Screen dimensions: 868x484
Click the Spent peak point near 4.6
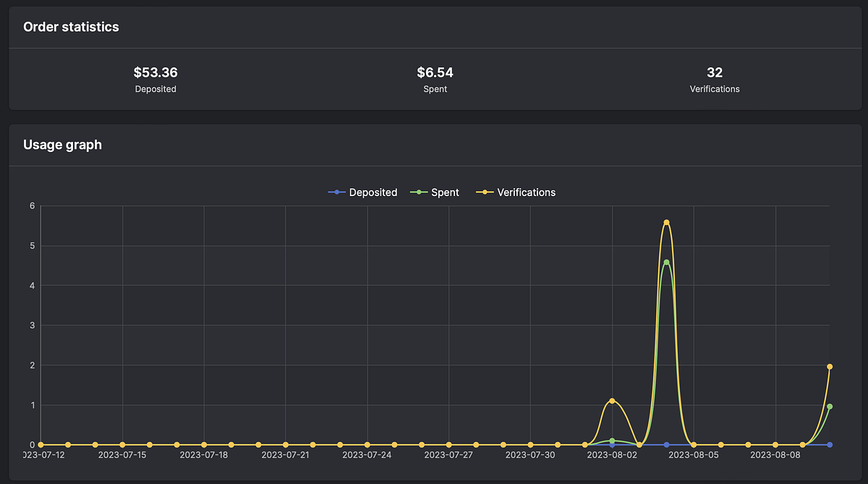[x=666, y=262]
